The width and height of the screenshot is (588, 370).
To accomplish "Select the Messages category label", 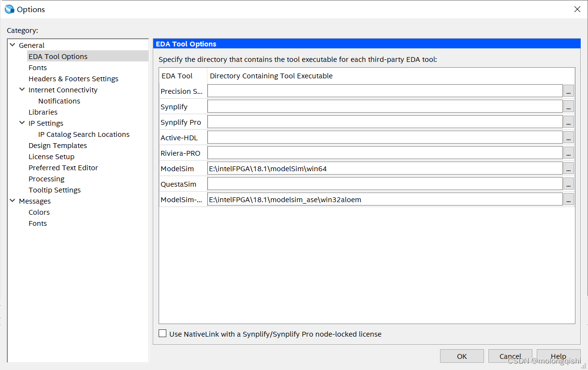I will (35, 201).
